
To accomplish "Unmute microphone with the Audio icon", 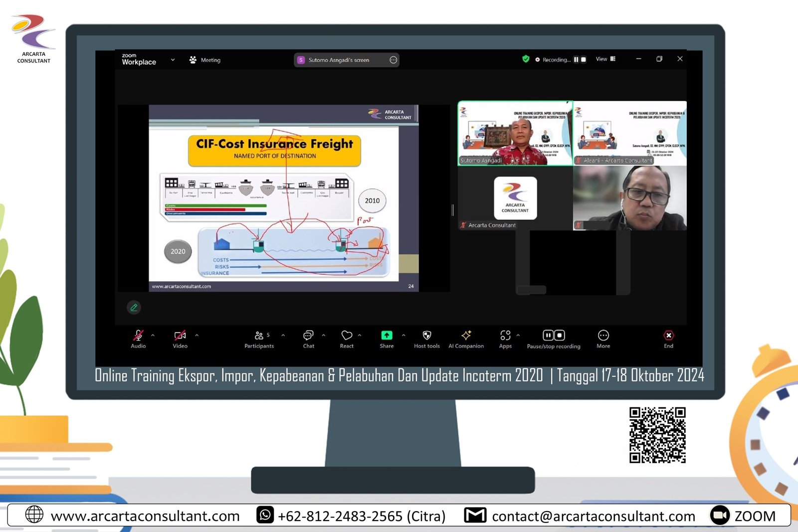I will (x=138, y=336).
